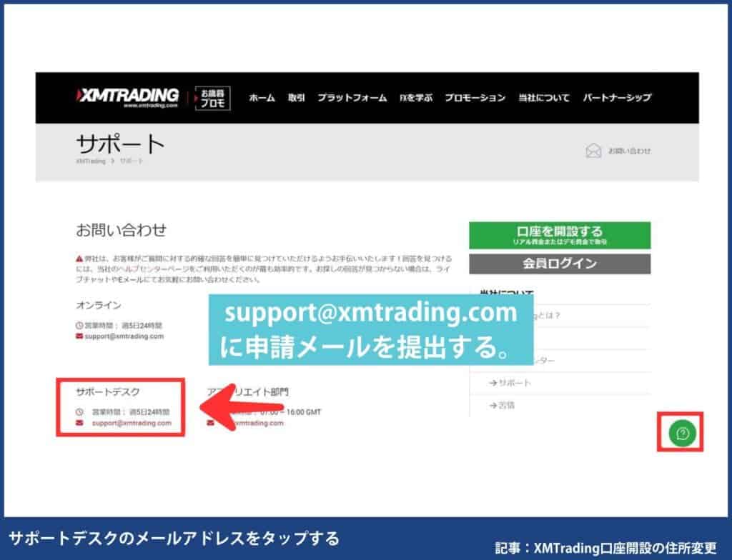Click the mail icon under オンライン
The height and width of the screenshot is (560, 732).
[79, 336]
